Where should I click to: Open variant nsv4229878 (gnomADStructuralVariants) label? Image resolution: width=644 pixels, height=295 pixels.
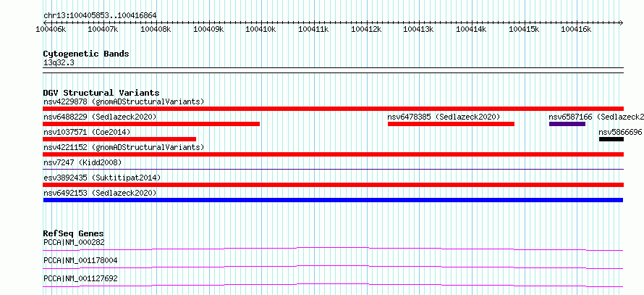[x=124, y=101]
